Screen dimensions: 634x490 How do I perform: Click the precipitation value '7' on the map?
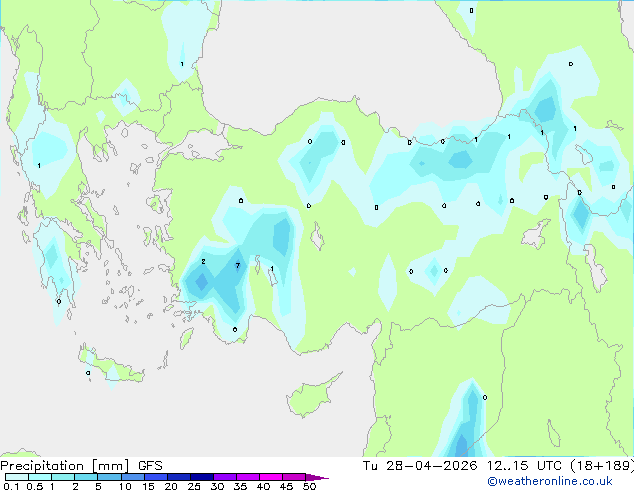[x=238, y=266]
